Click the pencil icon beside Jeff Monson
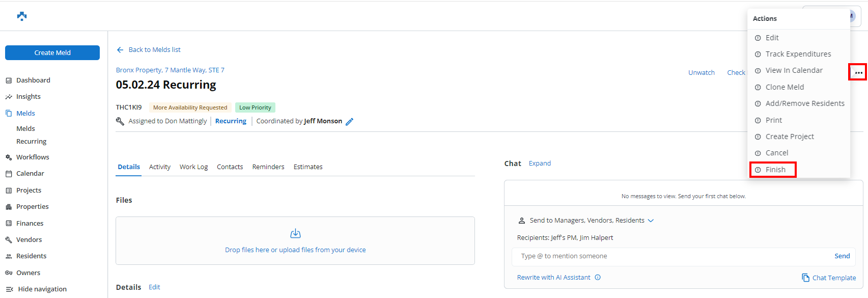This screenshot has height=298, width=868. tap(349, 121)
